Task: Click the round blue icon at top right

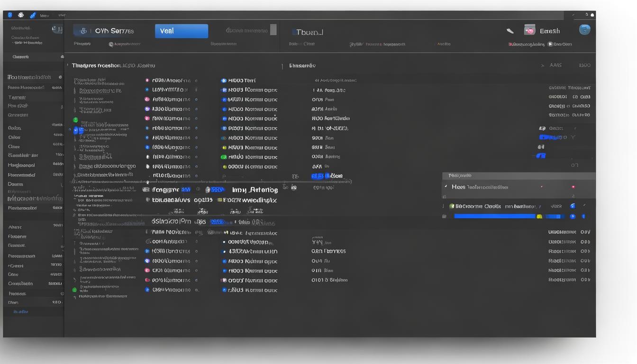Action: [585, 30]
